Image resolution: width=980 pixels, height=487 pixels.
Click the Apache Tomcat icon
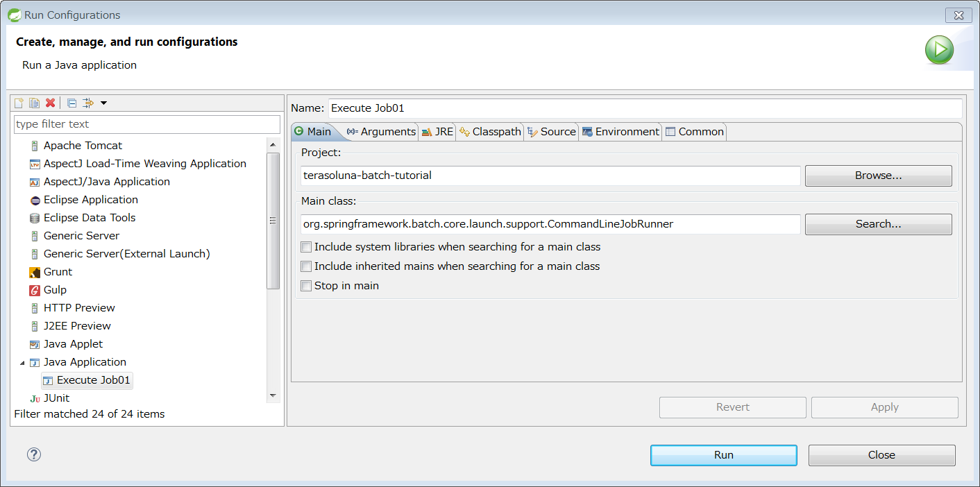pyautogui.click(x=35, y=146)
